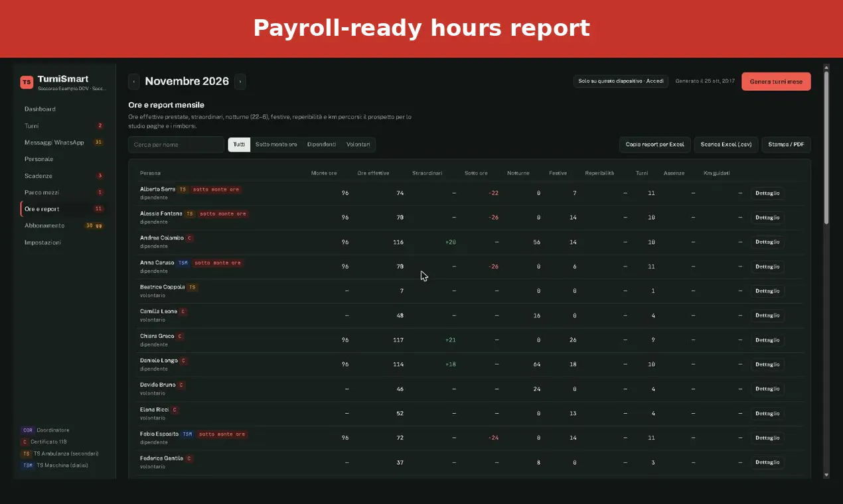Filter by Sotto monte ore tab
Image resolution: width=843 pixels, height=504 pixels.
click(x=276, y=145)
